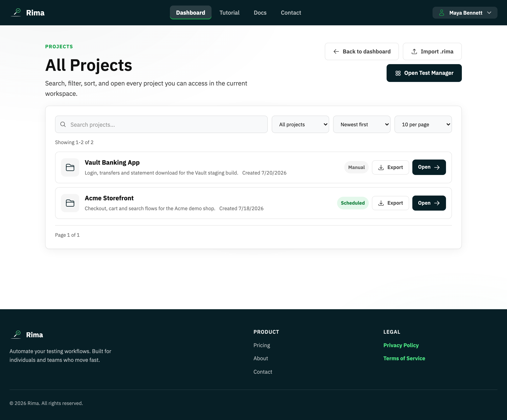507x420 pixels.
Task: Click the Vault Banking App title
Action: point(112,162)
